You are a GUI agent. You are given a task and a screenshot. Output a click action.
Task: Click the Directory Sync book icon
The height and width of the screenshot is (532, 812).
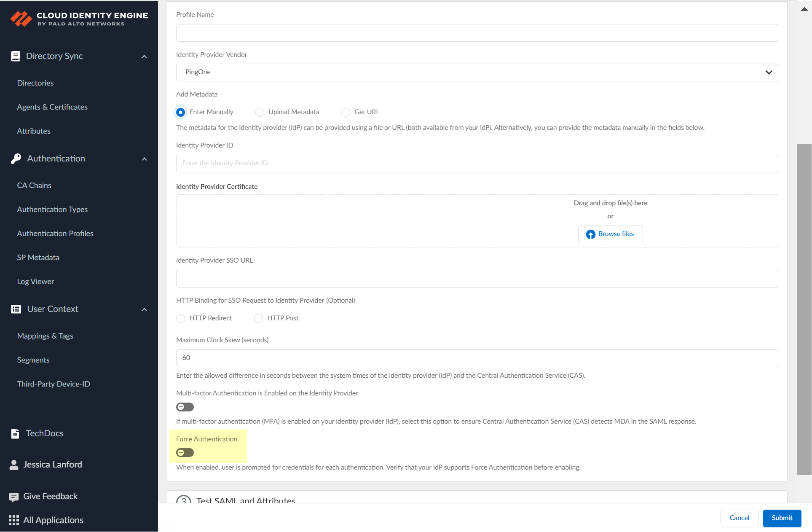(15, 56)
